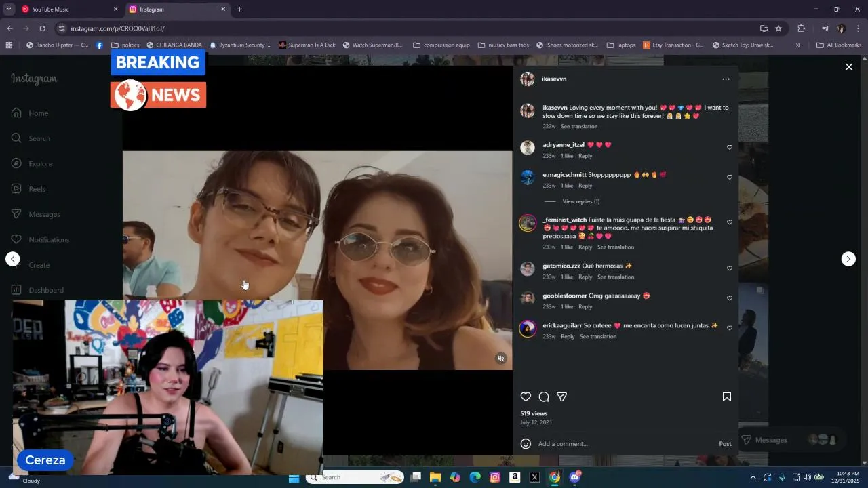Open browser extensions puzzle icon
This screenshot has width=868, height=488.
click(801, 28)
